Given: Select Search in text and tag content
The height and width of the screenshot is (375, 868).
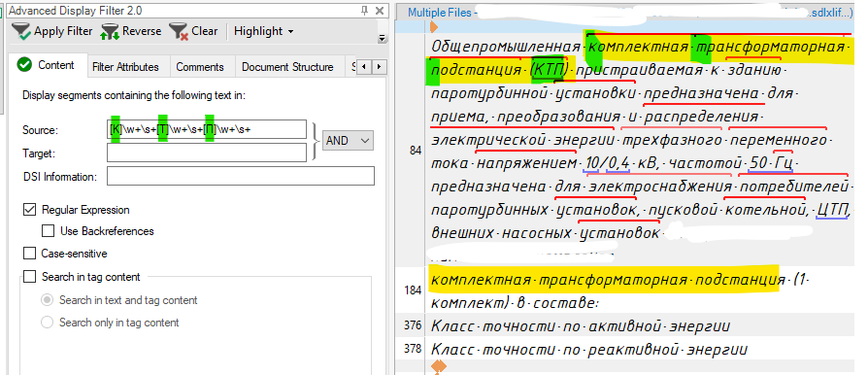Looking at the screenshot, I should 48,300.
